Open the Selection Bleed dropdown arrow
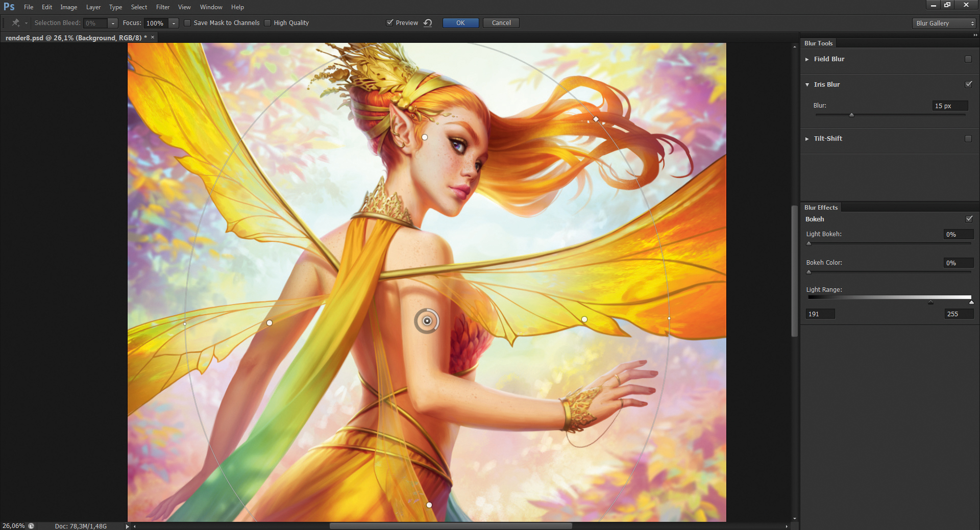This screenshot has height=530, width=980. pyautogui.click(x=113, y=23)
